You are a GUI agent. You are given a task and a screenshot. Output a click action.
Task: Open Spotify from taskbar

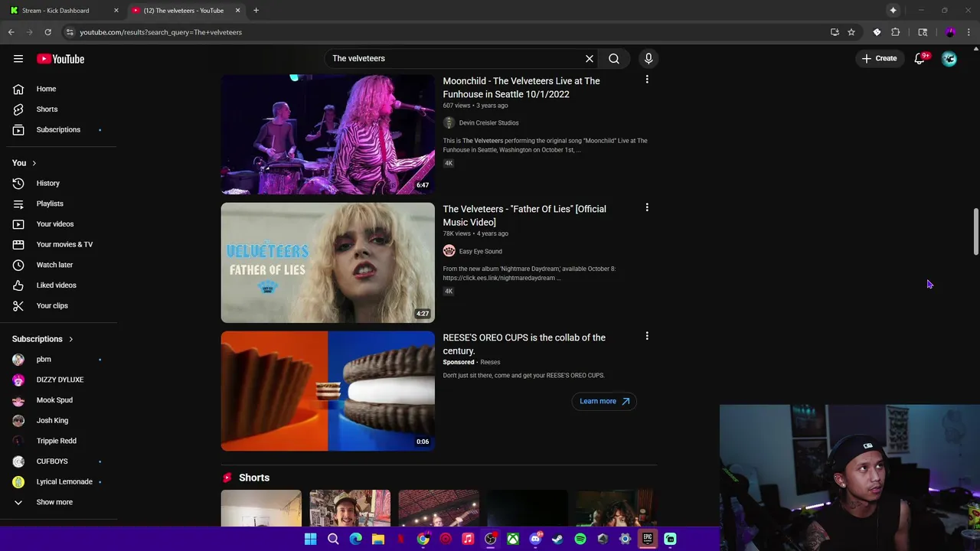click(580, 539)
